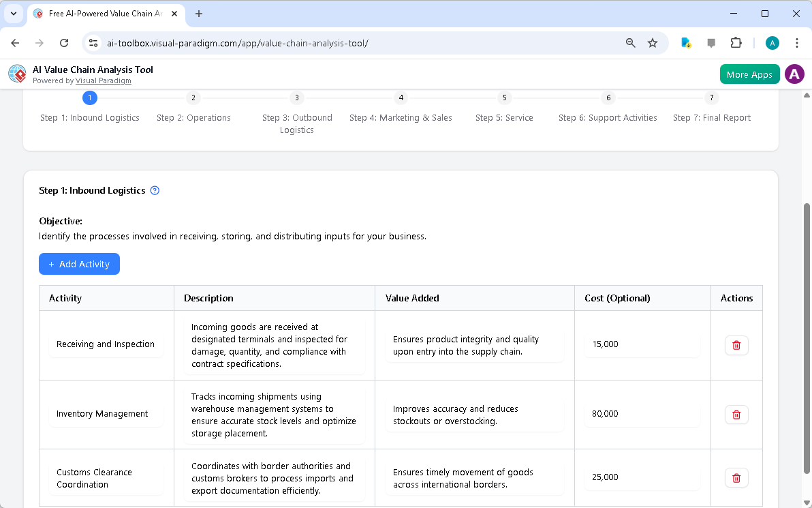Bookmark the page using the star icon

coord(653,42)
